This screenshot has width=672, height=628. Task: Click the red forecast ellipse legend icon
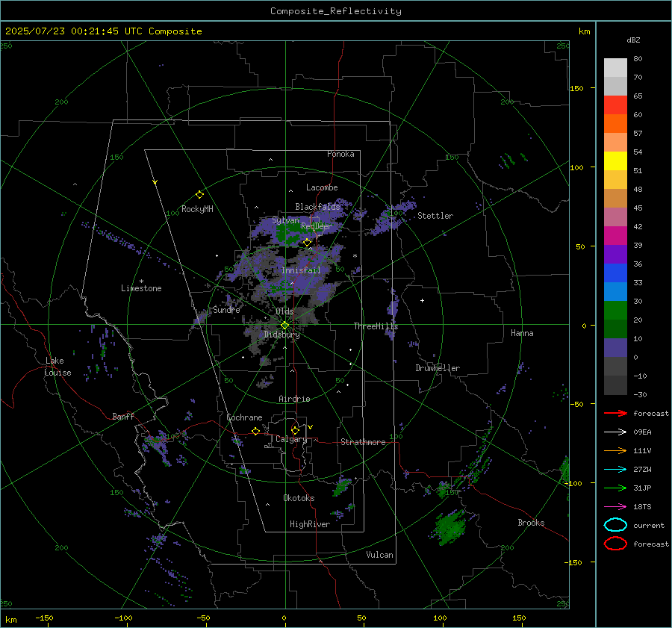[x=615, y=544]
